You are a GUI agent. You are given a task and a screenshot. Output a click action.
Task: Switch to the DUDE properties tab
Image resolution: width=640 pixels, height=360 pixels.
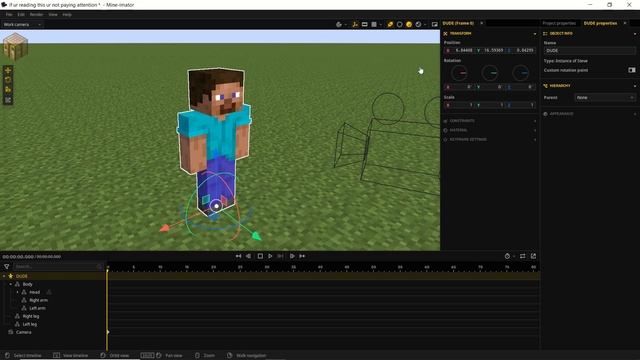click(600, 23)
